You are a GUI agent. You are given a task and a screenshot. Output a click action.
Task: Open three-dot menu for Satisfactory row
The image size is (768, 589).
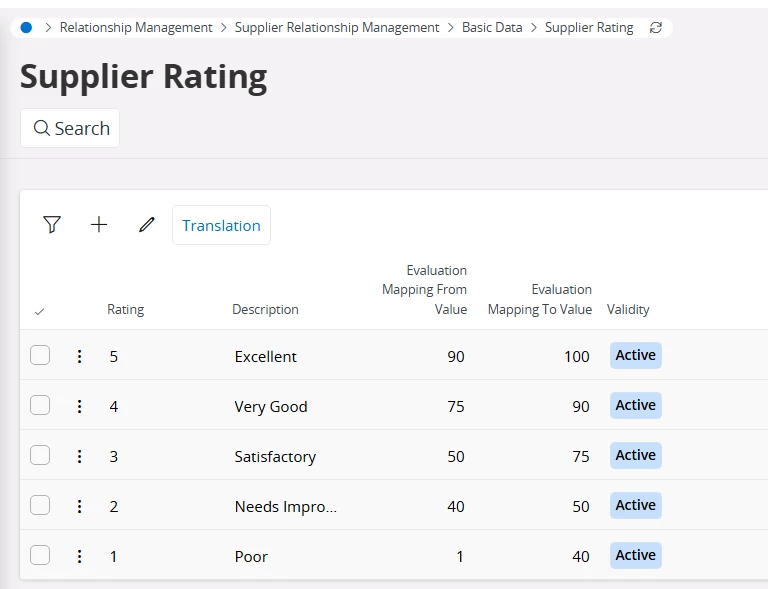pos(80,456)
